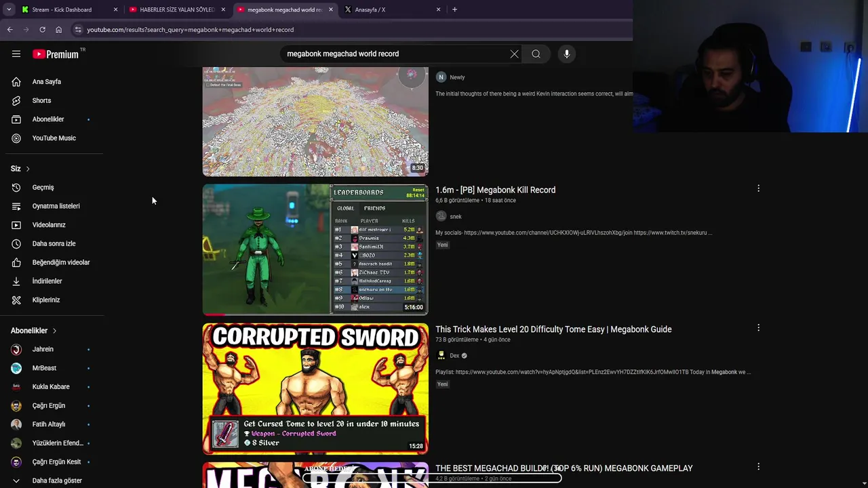Open the Videolarınız icon

tap(16, 225)
